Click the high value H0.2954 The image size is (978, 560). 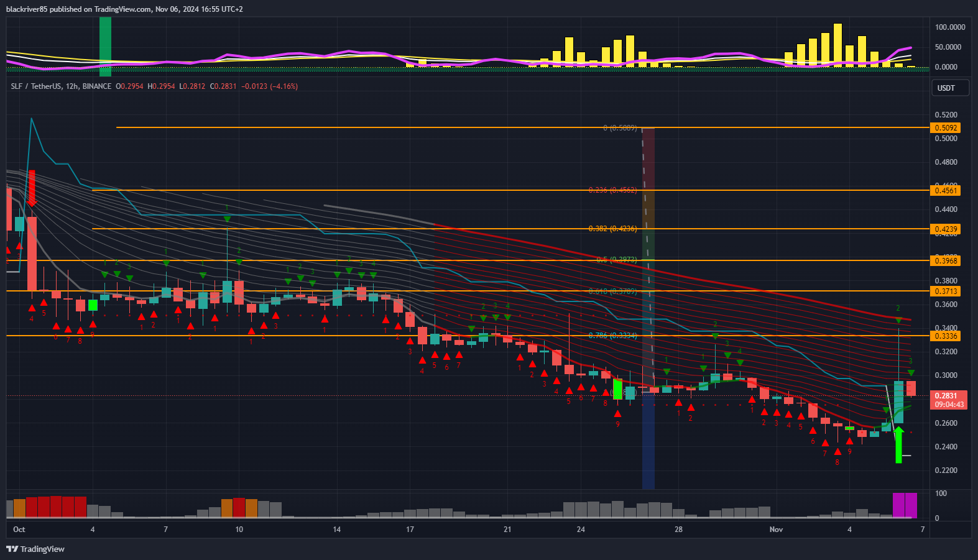[x=161, y=86]
